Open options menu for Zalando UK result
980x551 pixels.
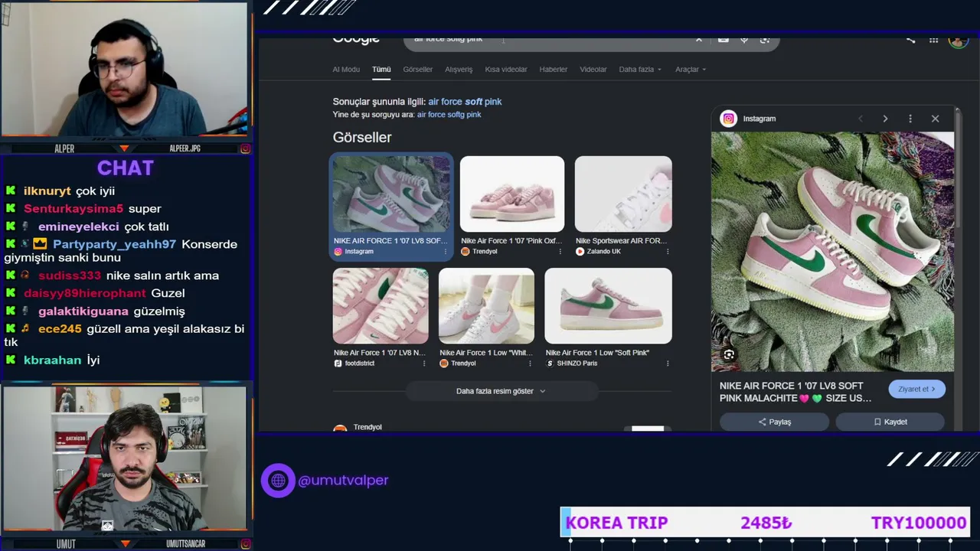(668, 252)
